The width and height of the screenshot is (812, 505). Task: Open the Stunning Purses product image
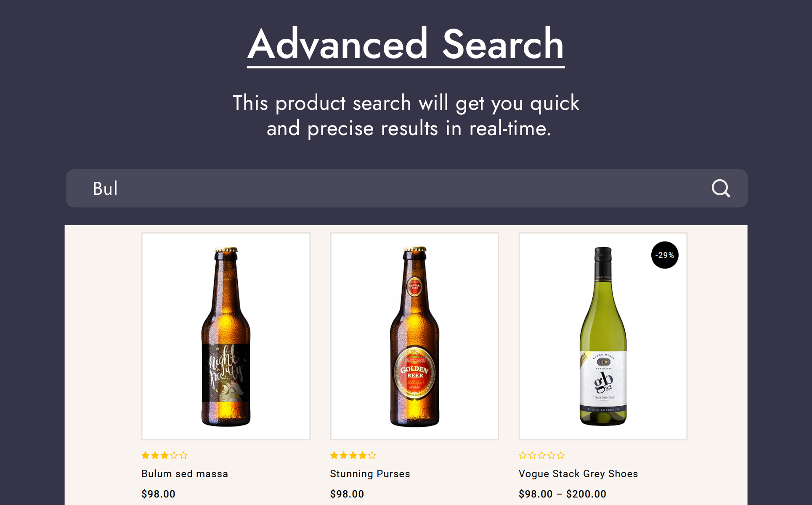point(414,336)
